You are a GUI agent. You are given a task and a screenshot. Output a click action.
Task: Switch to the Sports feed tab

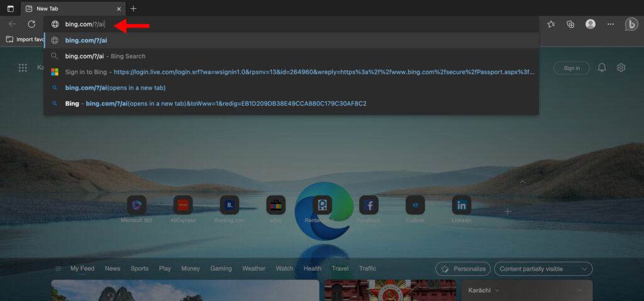tap(140, 268)
